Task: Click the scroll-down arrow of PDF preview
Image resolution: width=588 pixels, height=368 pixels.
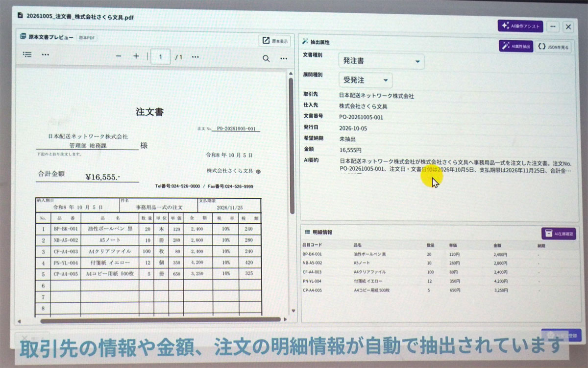Action: pyautogui.click(x=294, y=312)
